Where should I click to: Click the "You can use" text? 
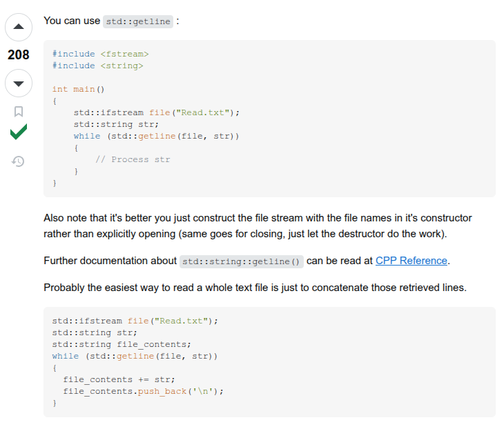coord(72,21)
